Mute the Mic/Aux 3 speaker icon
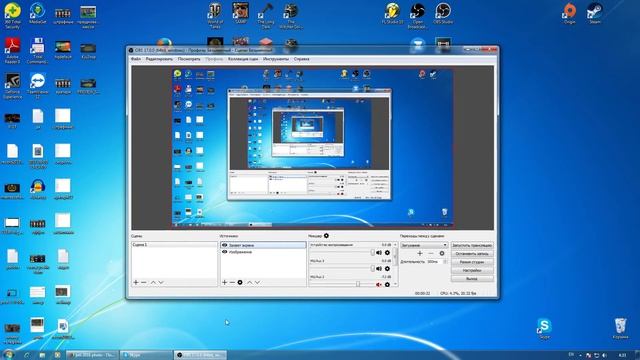The height and width of the screenshot is (360, 640). 379,269
